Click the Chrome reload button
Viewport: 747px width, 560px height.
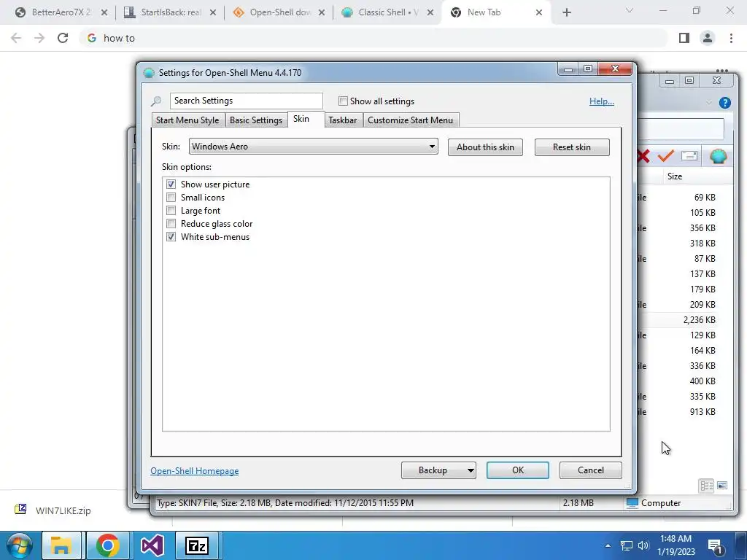[63, 38]
